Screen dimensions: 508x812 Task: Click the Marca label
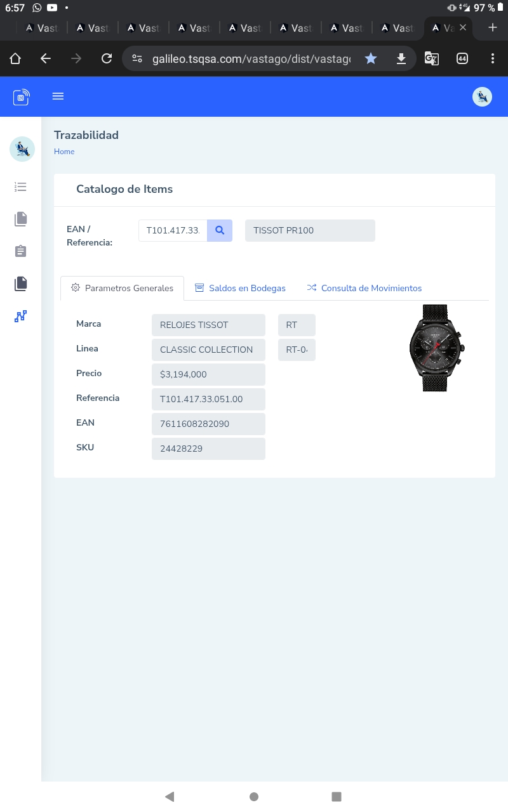[x=89, y=324]
